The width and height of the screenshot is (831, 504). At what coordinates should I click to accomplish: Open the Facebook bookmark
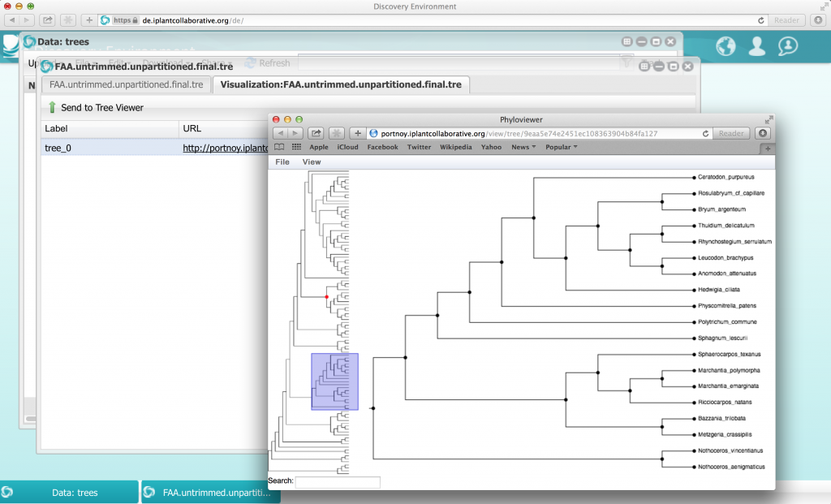click(x=383, y=147)
